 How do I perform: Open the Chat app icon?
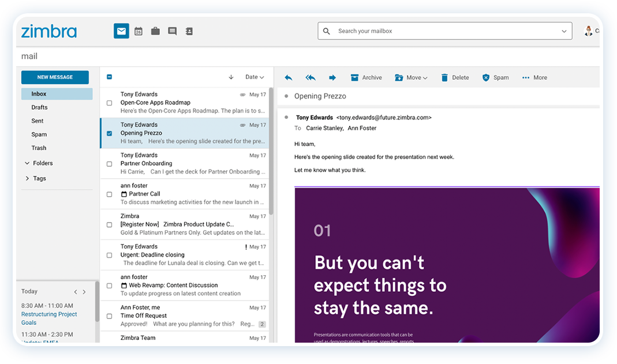click(x=172, y=31)
